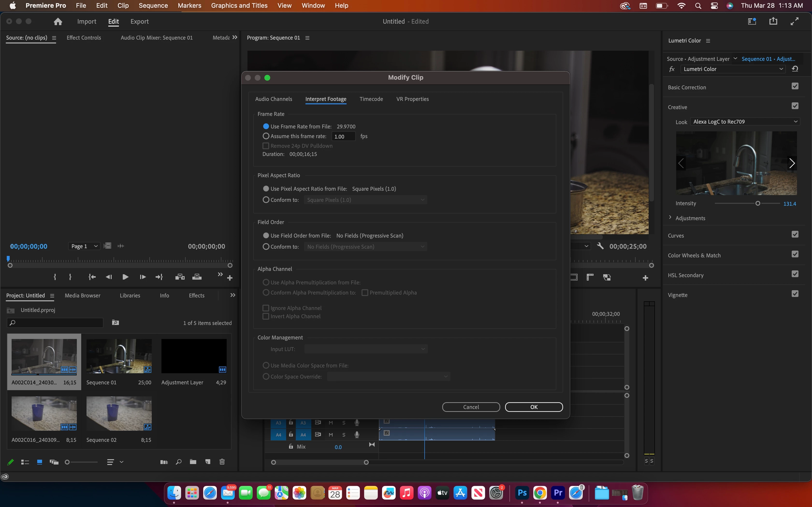
Task: Click New Bin folder icon in Project panel
Action: [x=193, y=462]
